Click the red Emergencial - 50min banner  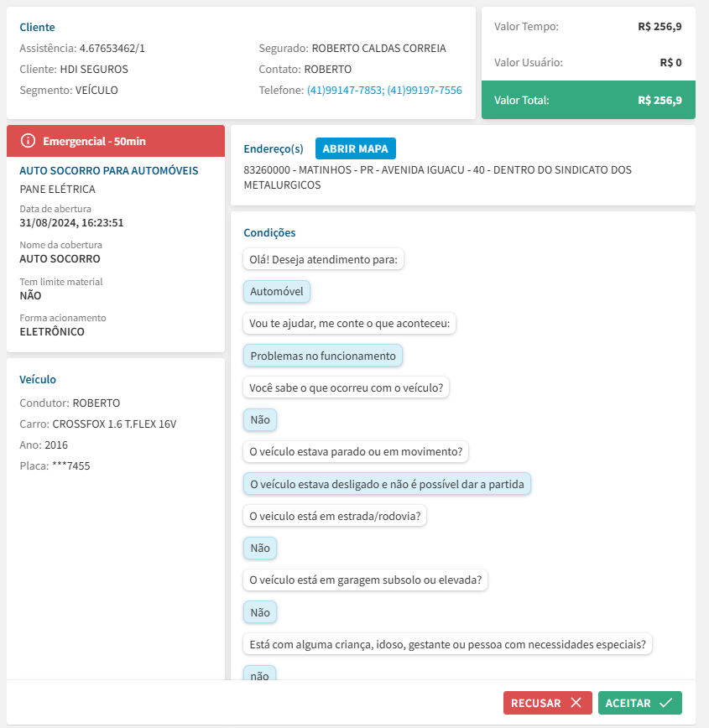point(116,141)
